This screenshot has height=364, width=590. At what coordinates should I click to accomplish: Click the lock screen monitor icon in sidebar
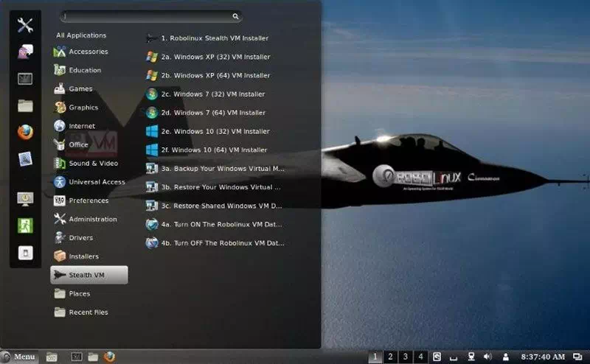25,198
